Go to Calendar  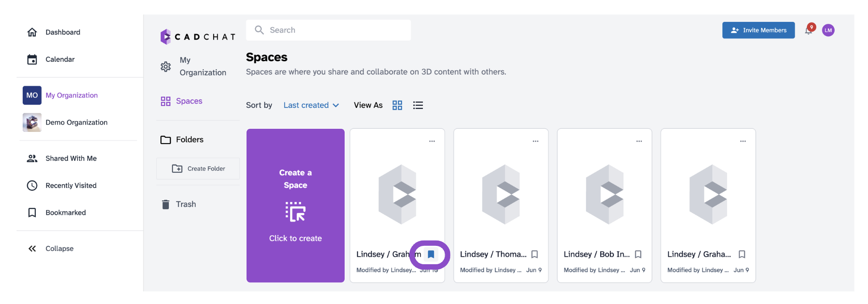[60, 59]
